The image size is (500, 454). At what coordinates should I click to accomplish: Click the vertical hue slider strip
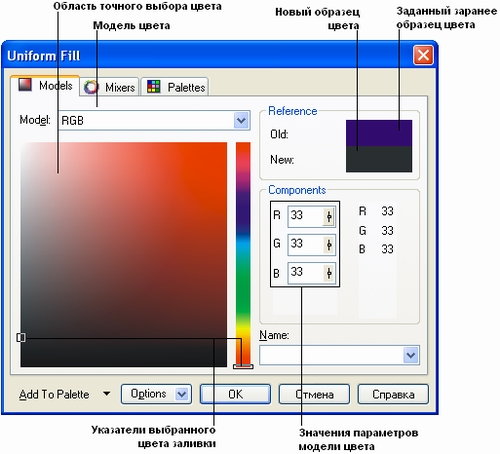[243, 254]
